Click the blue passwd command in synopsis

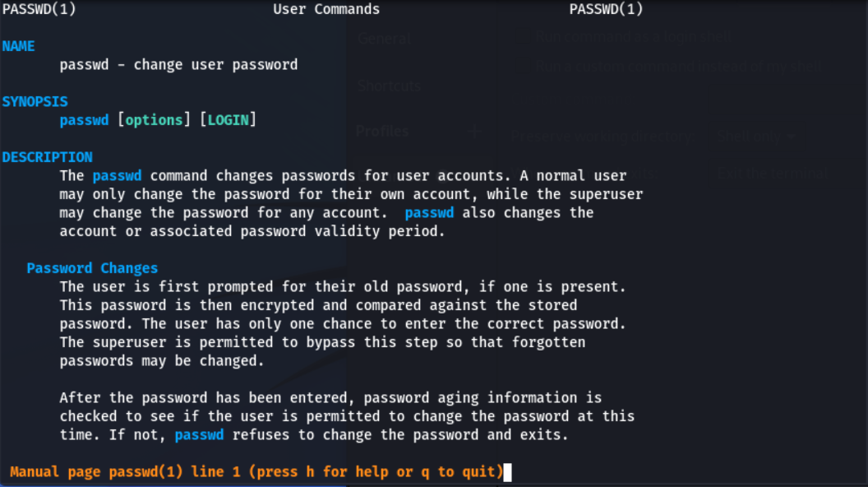[84, 120]
